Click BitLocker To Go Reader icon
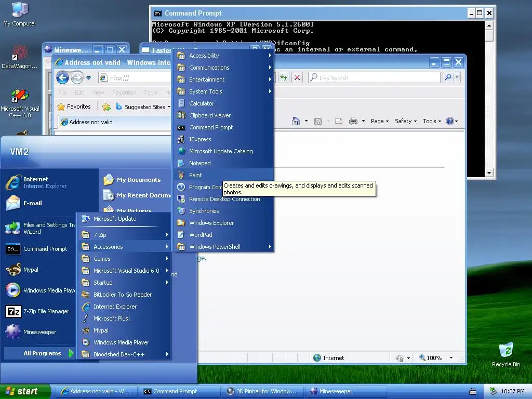 point(86,295)
